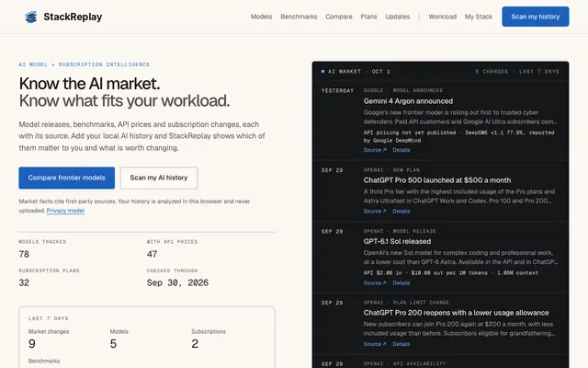Click the Benchmarks label in Last 7 days card
The width and height of the screenshot is (588, 368).
(x=44, y=361)
